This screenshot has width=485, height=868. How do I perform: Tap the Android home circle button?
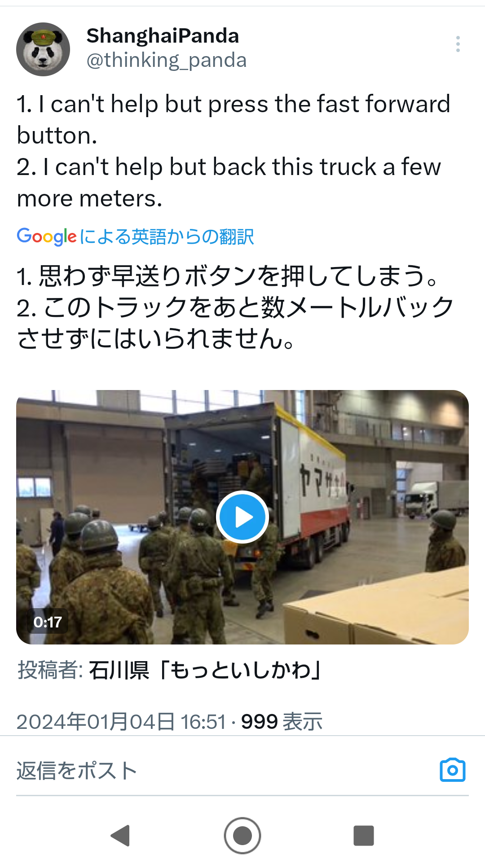pyautogui.click(x=242, y=836)
